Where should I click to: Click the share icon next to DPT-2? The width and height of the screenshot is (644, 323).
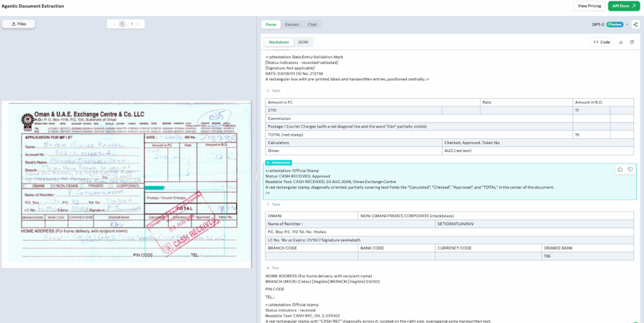(x=635, y=25)
